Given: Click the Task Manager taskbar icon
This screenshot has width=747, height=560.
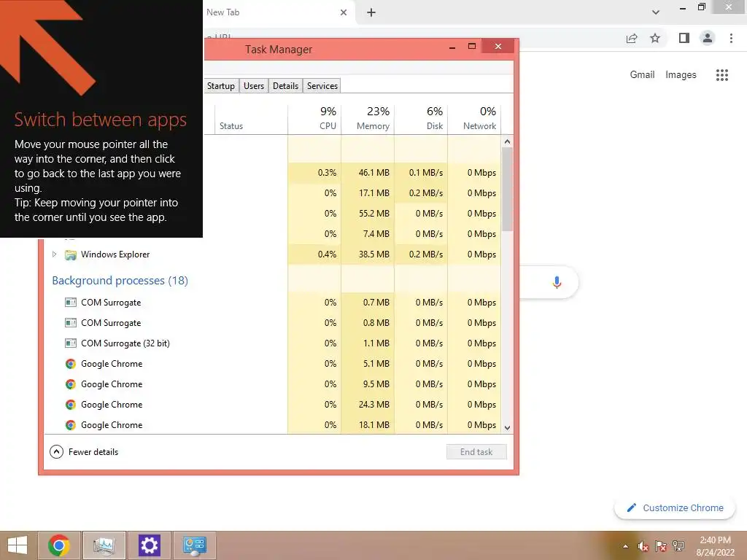Looking at the screenshot, I should coord(104,545).
